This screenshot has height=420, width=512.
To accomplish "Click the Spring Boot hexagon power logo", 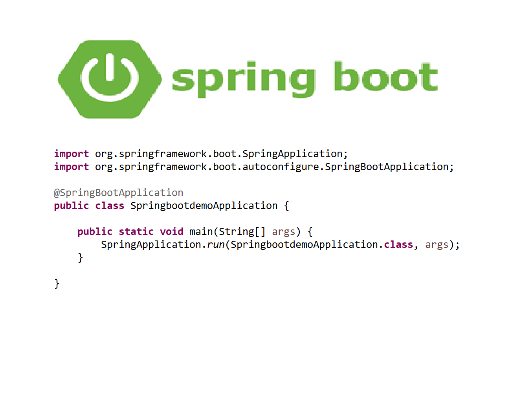I will [x=110, y=79].
